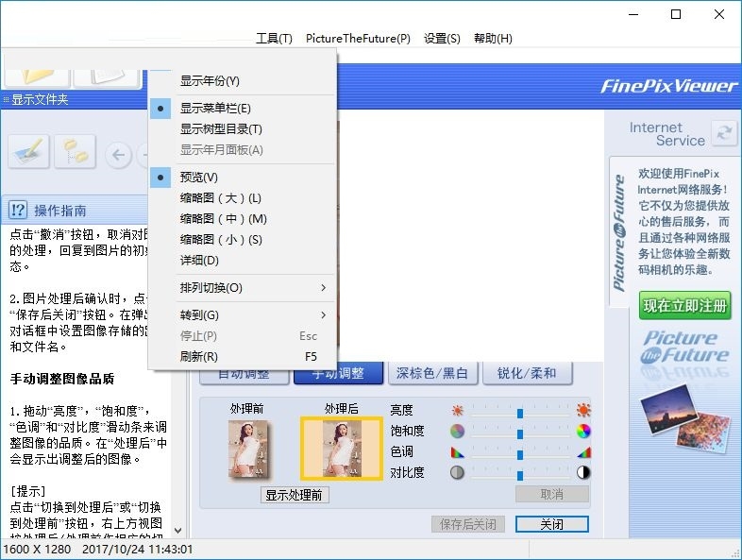Toggle 显示树型目录(T) option

242,128
